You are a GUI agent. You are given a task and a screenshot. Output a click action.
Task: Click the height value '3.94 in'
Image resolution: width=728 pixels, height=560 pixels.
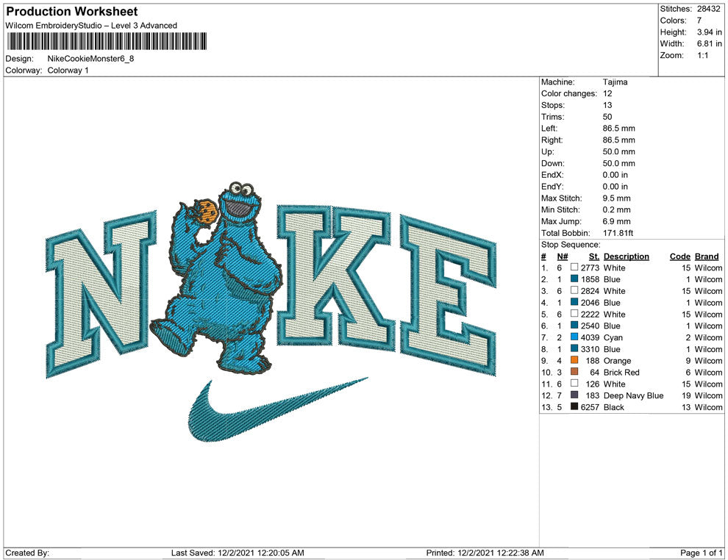pyautogui.click(x=710, y=32)
